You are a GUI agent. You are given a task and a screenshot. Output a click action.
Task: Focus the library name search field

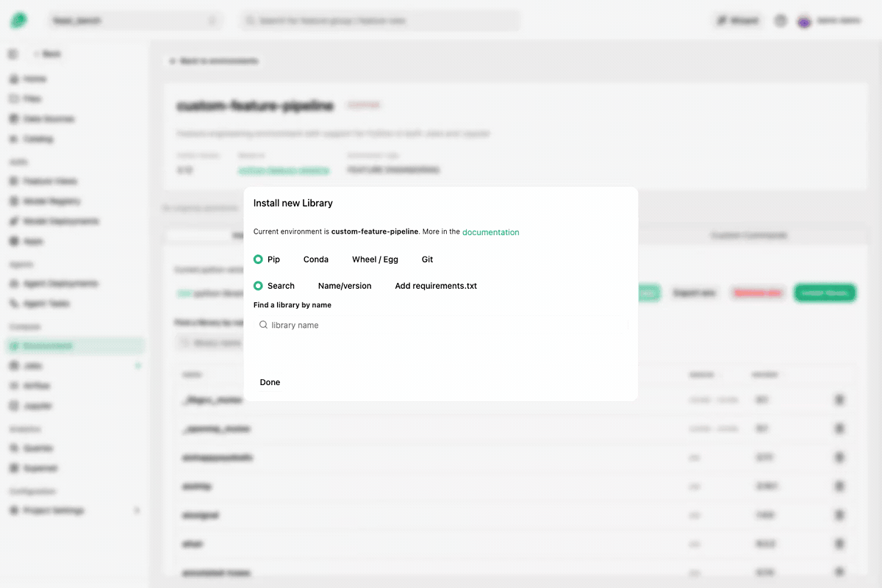[x=441, y=325]
